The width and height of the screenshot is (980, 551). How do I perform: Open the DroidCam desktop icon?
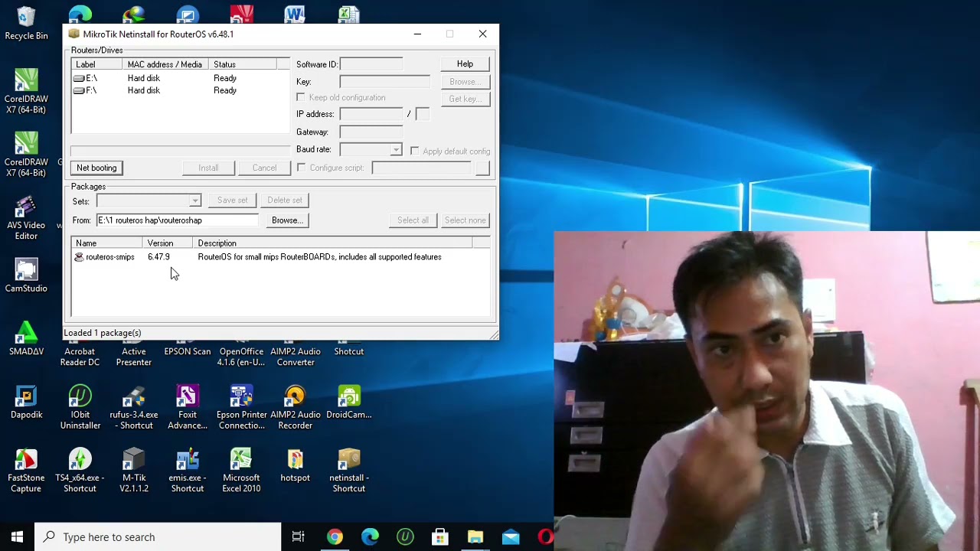click(349, 403)
